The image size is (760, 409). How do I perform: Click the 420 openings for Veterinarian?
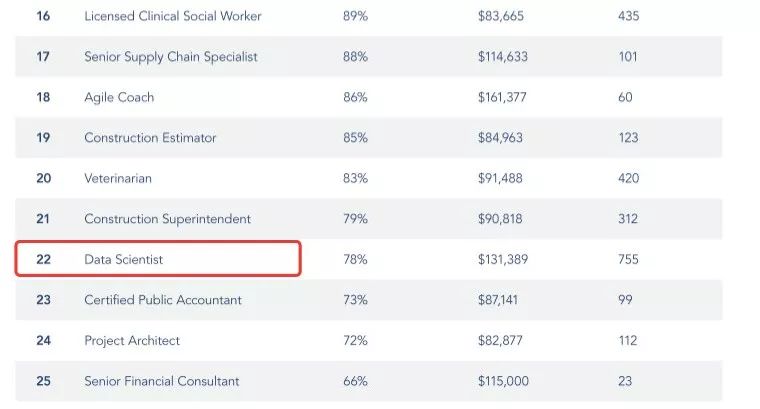[x=629, y=178]
